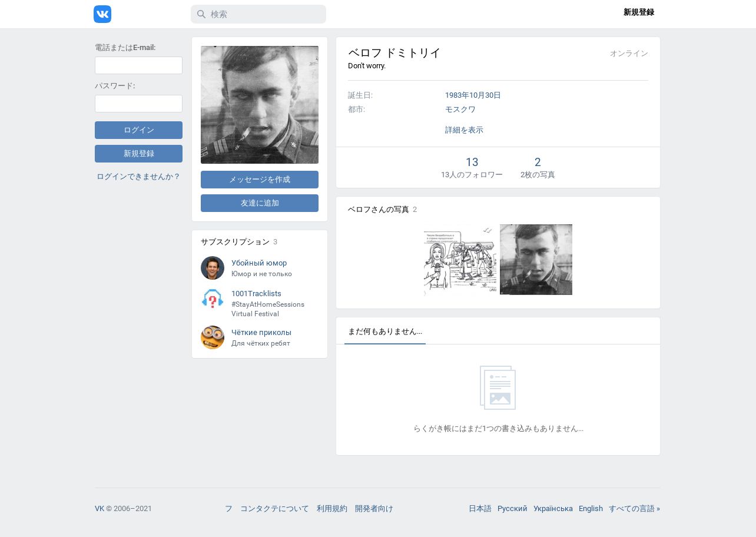The width and height of the screenshot is (756, 537).
Task: Open the Убойный юмор group avatar
Action: [x=213, y=268]
